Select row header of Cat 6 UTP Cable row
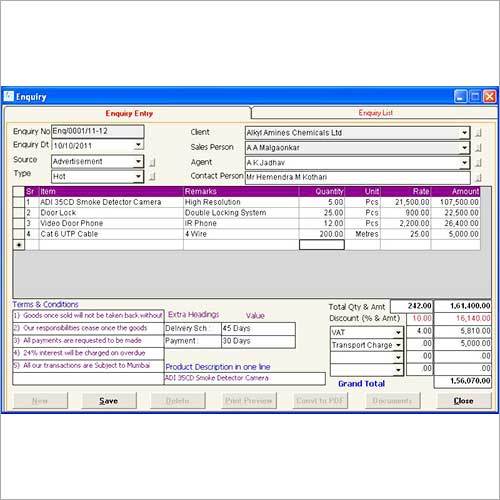 pos(19,234)
